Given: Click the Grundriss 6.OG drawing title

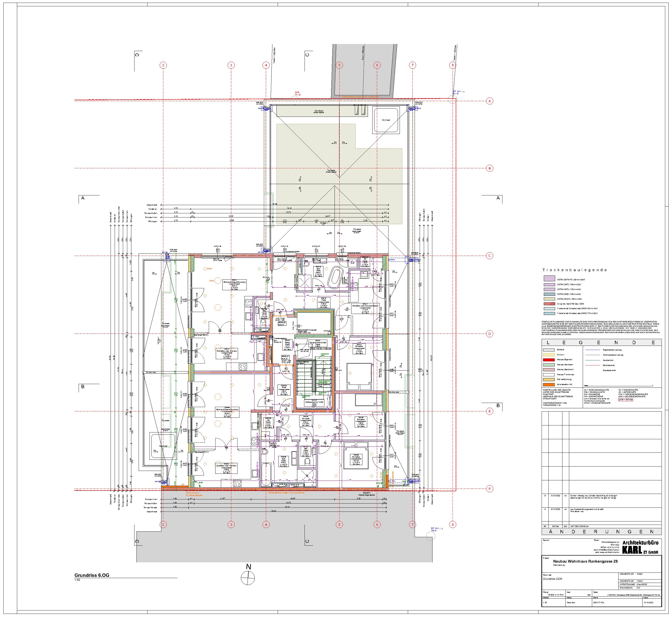Looking at the screenshot, I should (92, 575).
